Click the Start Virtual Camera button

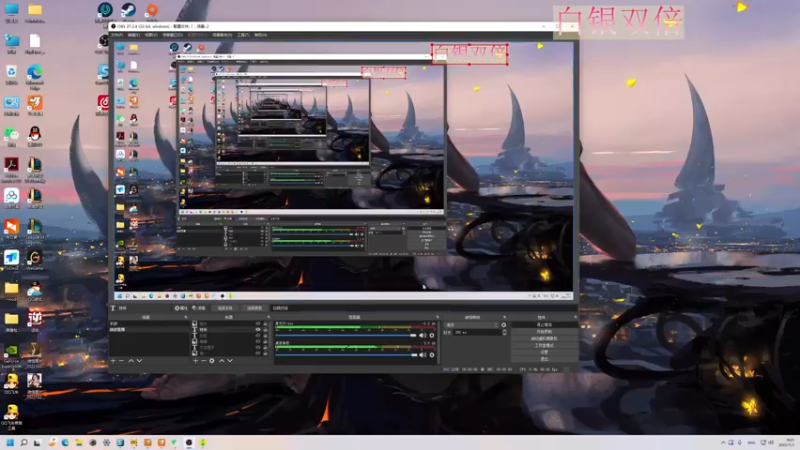[544, 338]
